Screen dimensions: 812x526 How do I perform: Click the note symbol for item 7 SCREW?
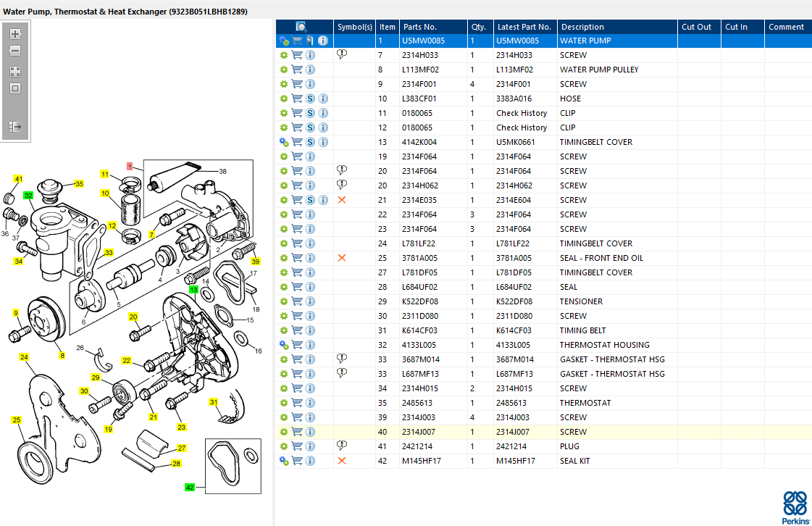pyautogui.click(x=342, y=54)
